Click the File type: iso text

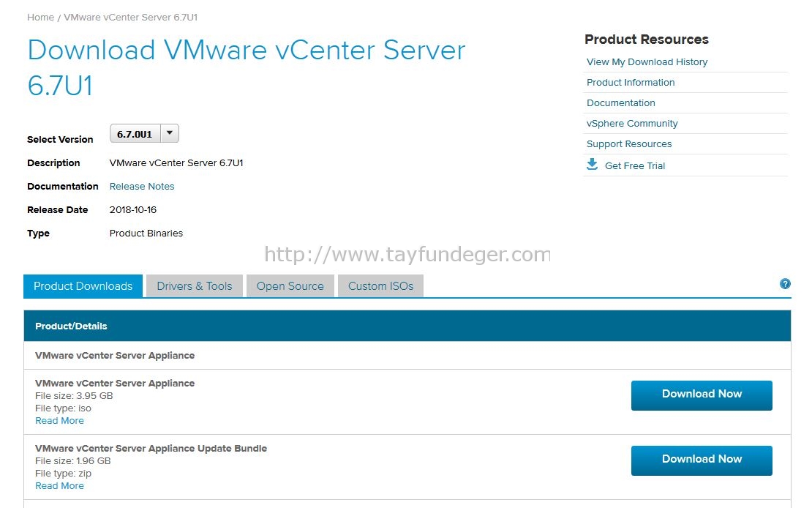pos(63,408)
